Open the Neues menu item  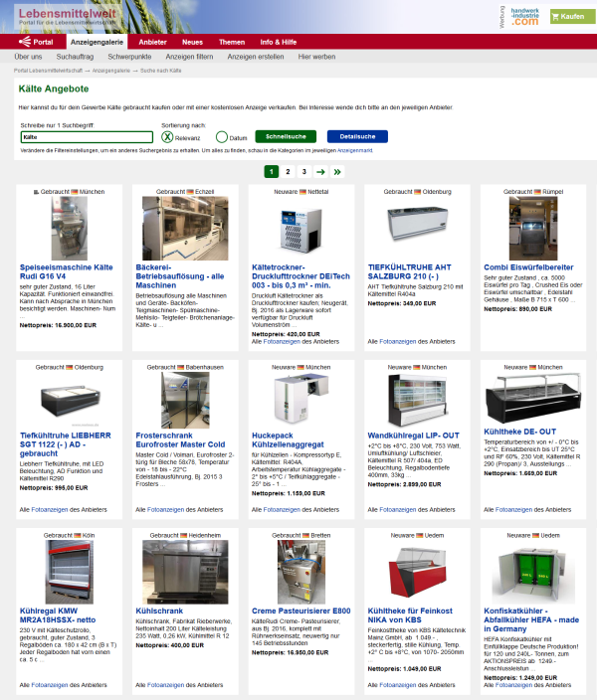192,42
